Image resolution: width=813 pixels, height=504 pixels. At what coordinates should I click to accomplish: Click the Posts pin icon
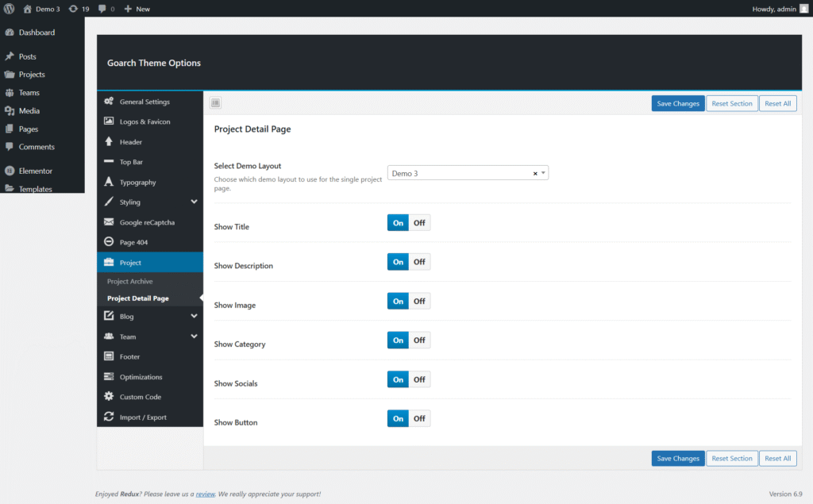point(10,56)
